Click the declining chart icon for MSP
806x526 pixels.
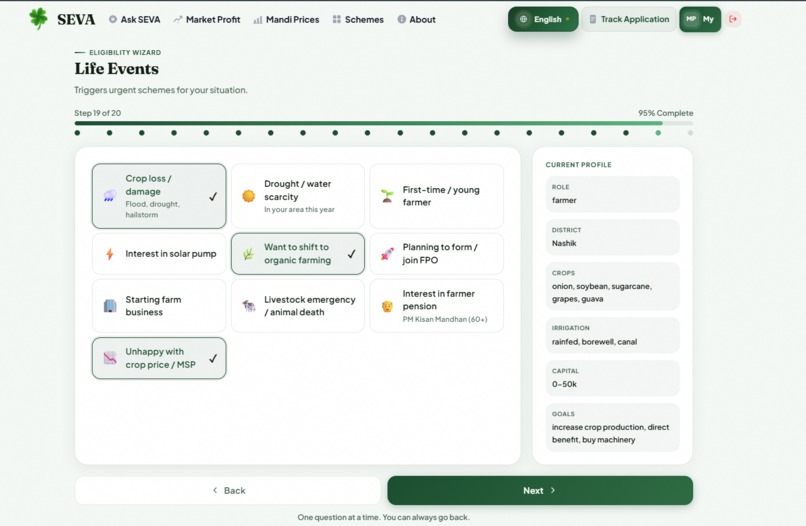point(109,358)
